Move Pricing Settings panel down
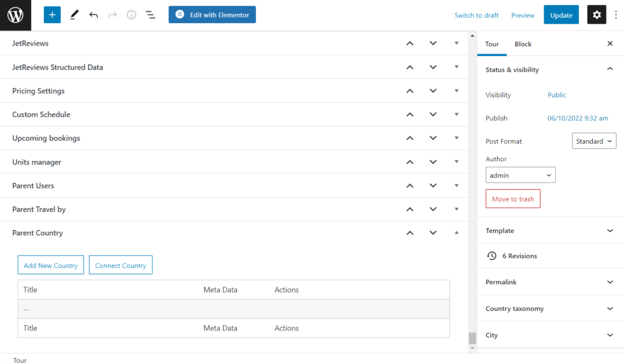 [x=433, y=91]
